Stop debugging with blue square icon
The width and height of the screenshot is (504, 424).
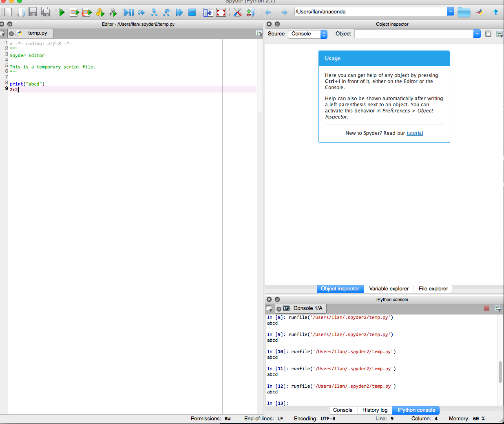pos(192,13)
